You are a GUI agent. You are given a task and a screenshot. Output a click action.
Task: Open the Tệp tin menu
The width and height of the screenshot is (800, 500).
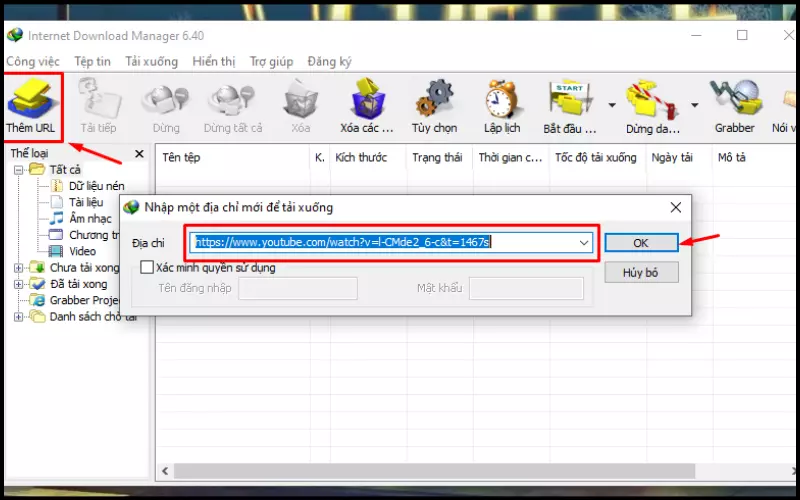click(x=92, y=62)
